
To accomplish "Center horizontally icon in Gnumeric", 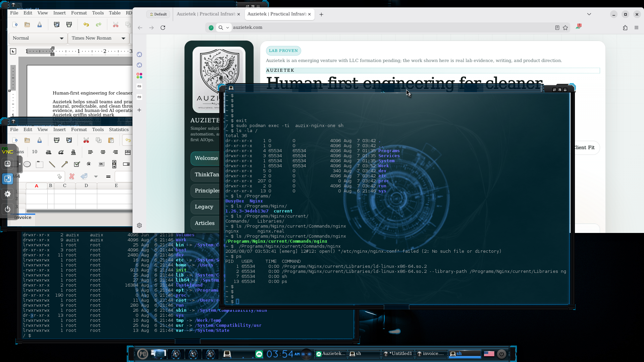I will pyautogui.click(x=103, y=152).
